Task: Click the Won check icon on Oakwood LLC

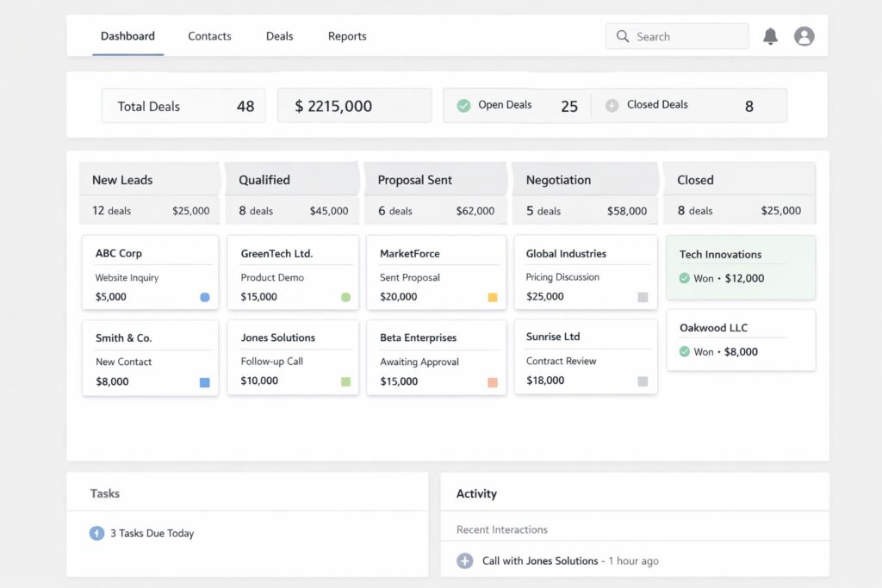Action: 684,351
